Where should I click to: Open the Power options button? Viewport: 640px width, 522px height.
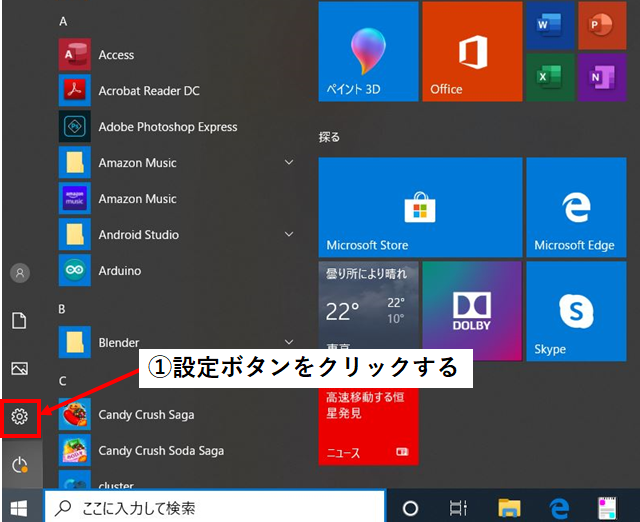pos(20,465)
